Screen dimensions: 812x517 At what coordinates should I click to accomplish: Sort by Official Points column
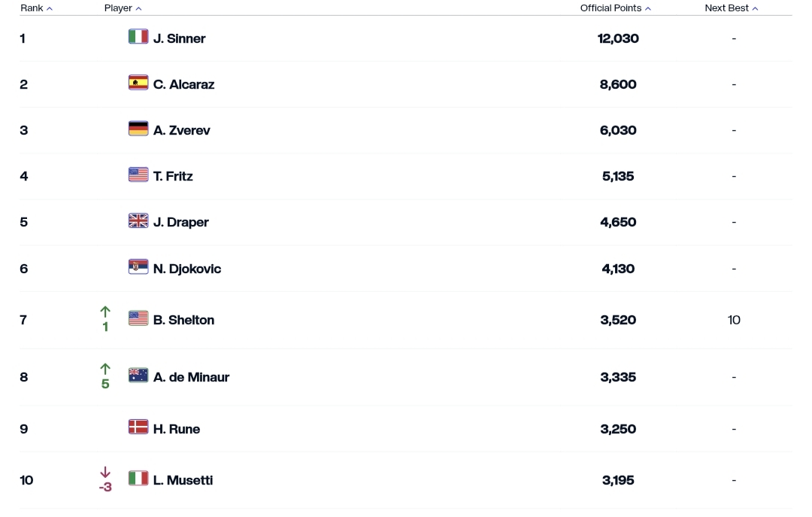(x=615, y=8)
